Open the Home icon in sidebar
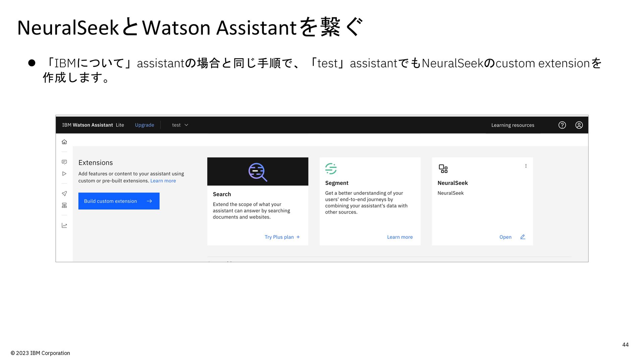The height and width of the screenshot is (362, 644). point(64,142)
